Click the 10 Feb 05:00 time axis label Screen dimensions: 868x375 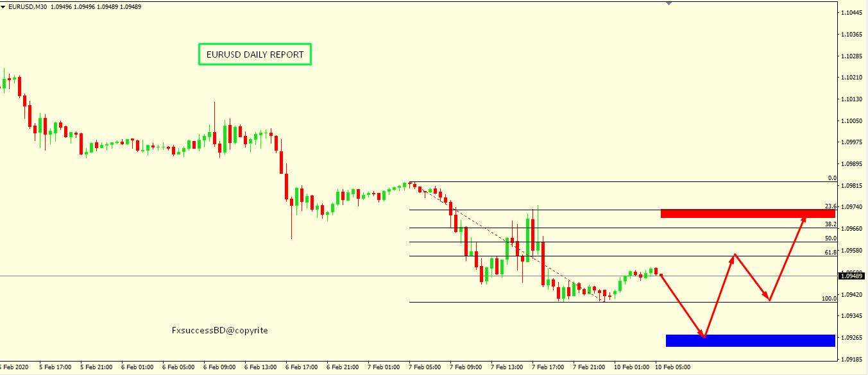click(x=672, y=367)
